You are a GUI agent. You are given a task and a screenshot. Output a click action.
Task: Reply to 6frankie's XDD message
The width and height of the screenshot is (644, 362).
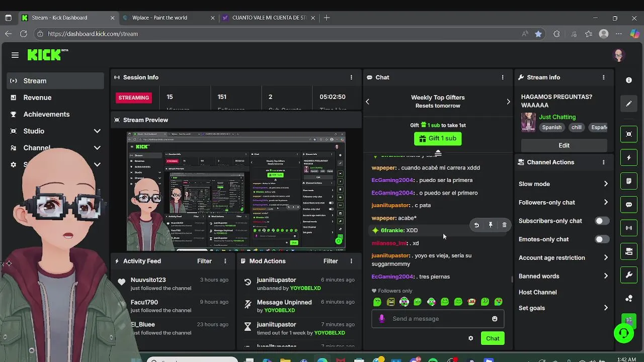point(476,225)
